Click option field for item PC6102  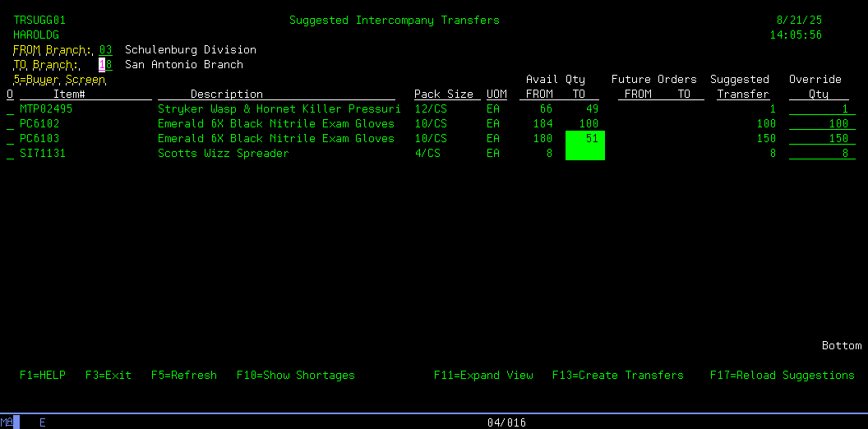tap(10, 124)
